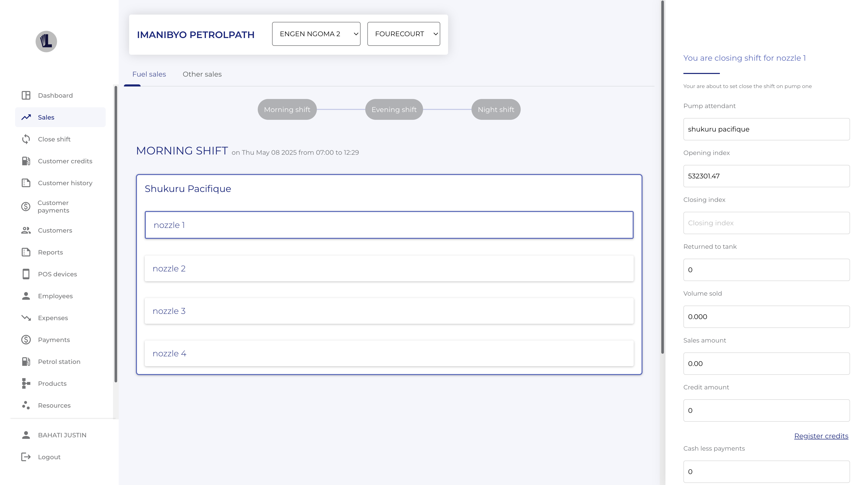The width and height of the screenshot is (868, 485).
Task: Click the Close shift refresh icon
Action: coord(26,139)
